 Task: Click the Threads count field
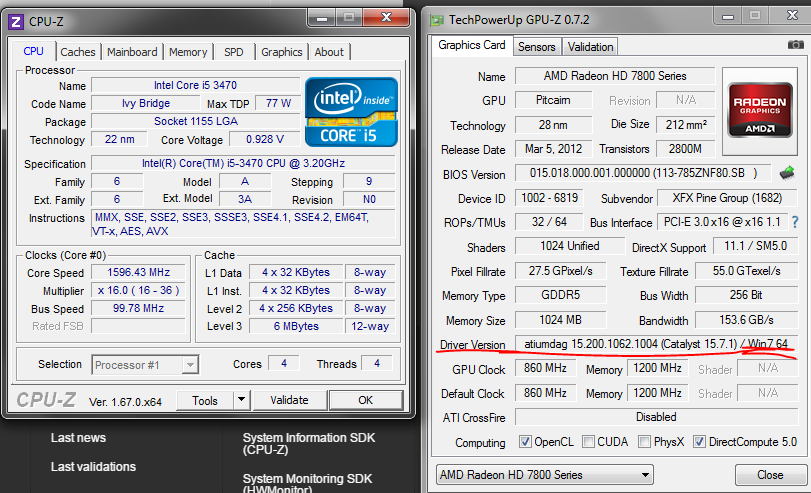pyautogui.click(x=377, y=364)
